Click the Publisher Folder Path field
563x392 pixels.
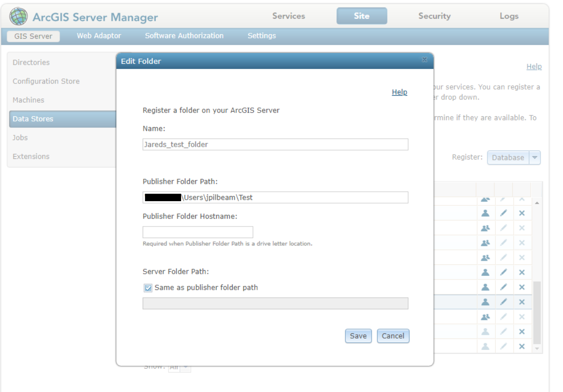point(275,197)
